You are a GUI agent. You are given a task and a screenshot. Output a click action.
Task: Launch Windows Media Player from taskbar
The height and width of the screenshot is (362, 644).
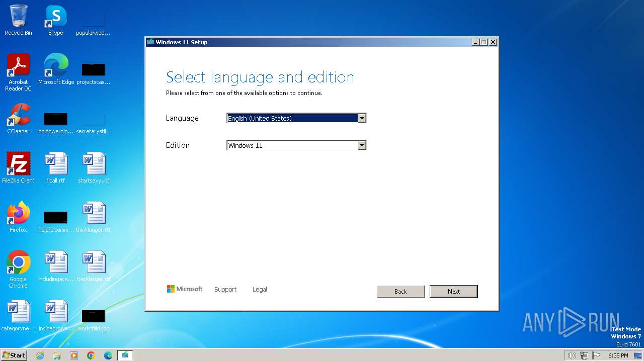point(74,355)
